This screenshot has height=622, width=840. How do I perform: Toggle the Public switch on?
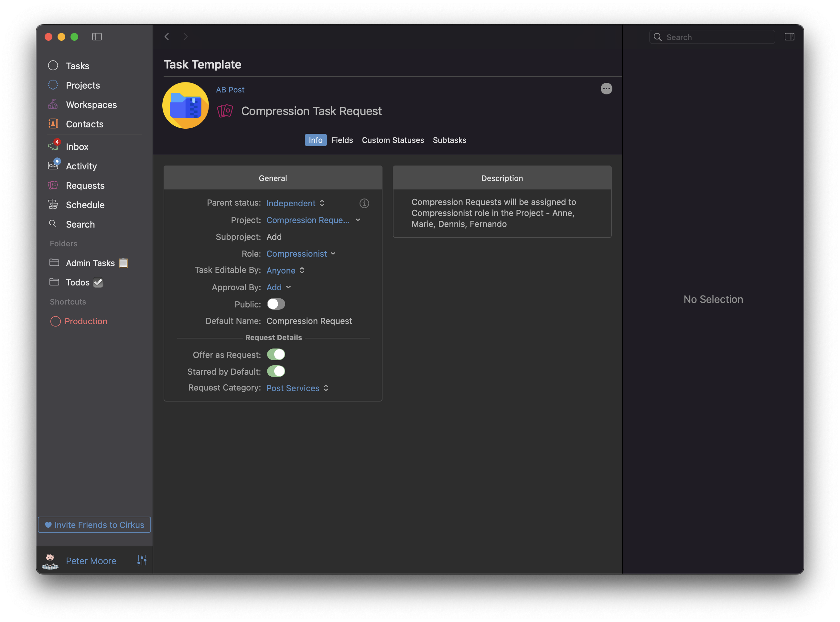pyautogui.click(x=275, y=304)
